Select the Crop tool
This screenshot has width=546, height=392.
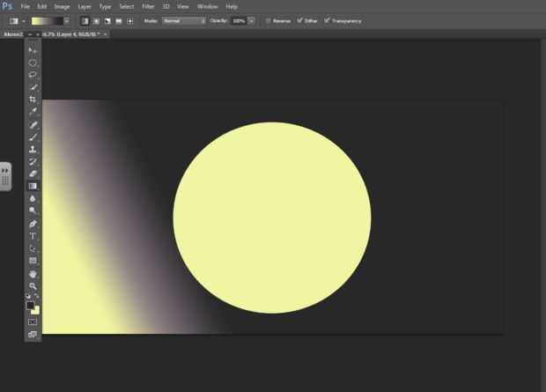(x=33, y=100)
